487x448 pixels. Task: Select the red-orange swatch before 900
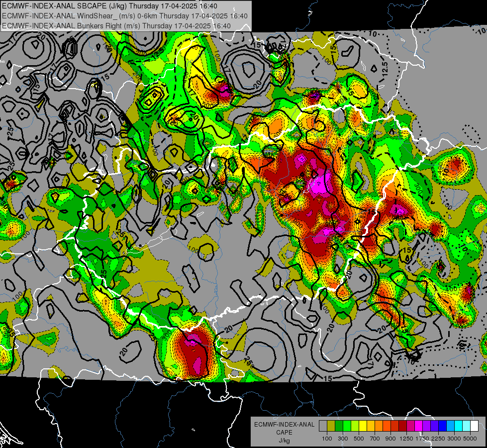(x=387, y=426)
